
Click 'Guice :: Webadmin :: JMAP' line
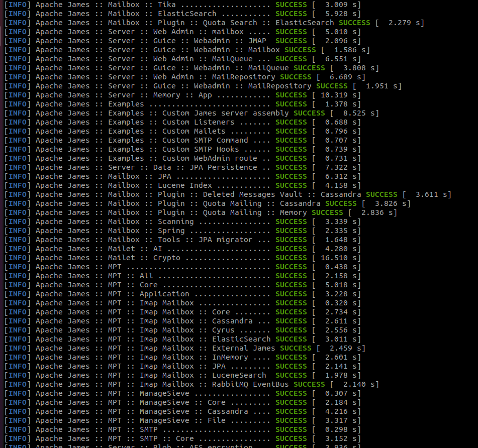pyautogui.click(x=182, y=41)
